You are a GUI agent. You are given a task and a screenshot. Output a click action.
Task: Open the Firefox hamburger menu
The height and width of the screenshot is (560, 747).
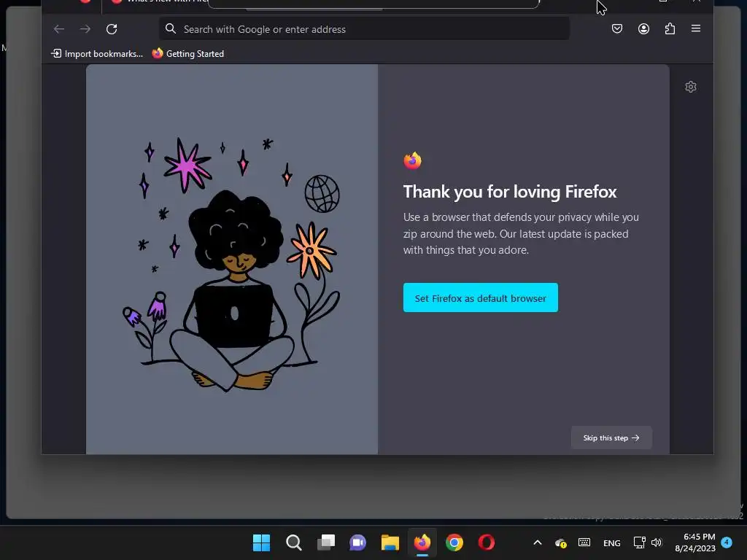coord(696,28)
